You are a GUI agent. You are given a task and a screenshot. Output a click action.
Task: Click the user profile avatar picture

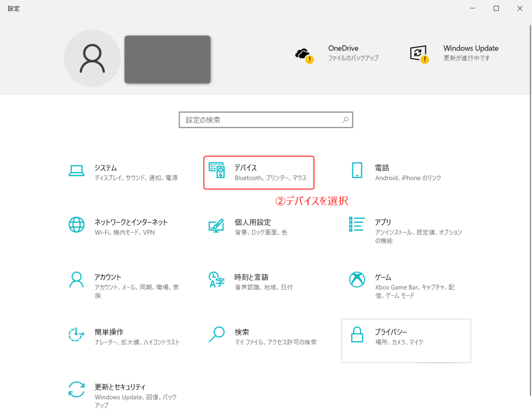coord(92,58)
